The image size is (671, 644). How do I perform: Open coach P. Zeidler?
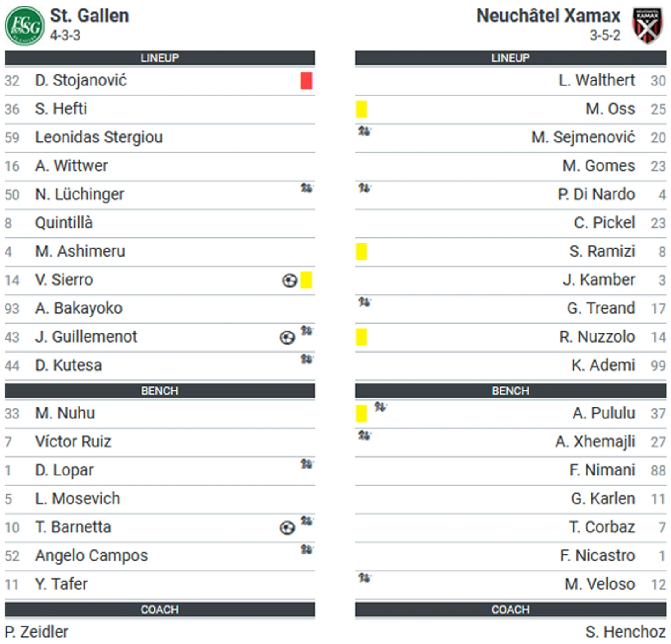click(x=37, y=632)
